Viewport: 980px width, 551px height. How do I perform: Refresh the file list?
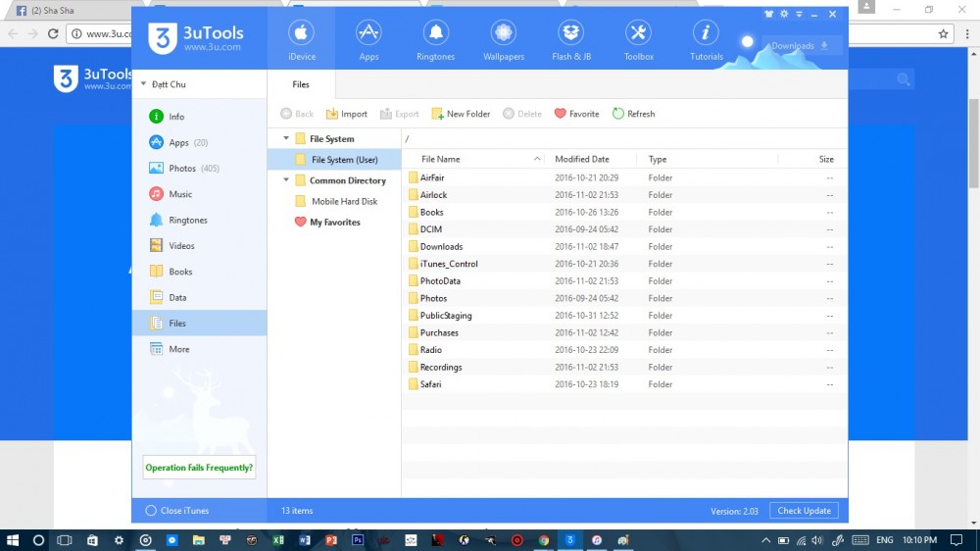click(x=634, y=114)
